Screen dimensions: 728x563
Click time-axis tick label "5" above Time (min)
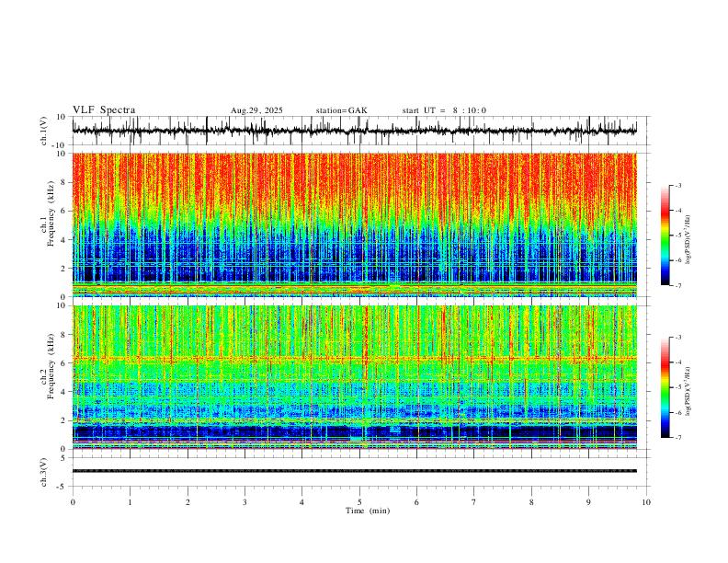coord(359,502)
